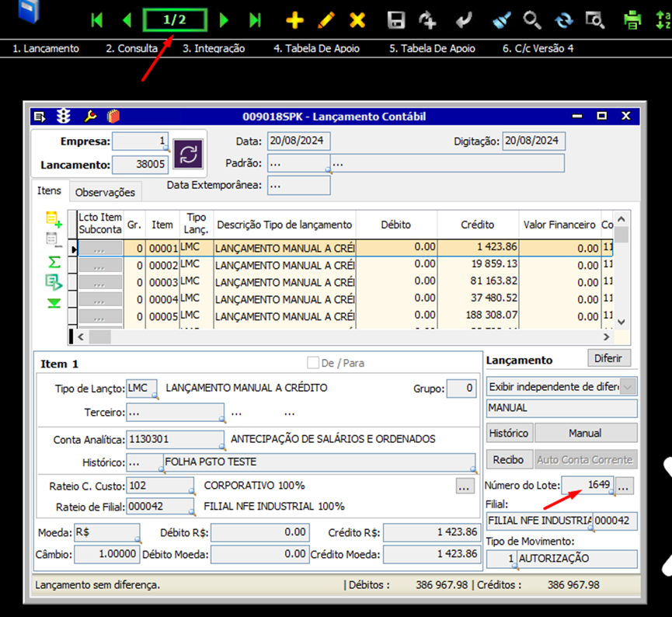Screen dimensions: 672x617
Task: Click the Recibo button
Action: [x=509, y=459]
